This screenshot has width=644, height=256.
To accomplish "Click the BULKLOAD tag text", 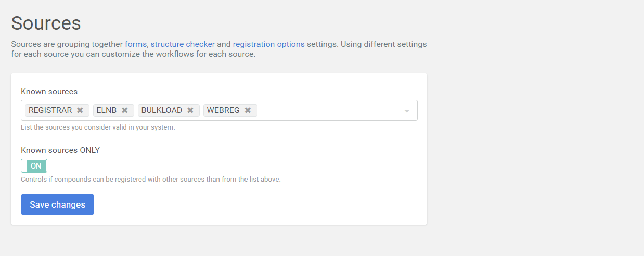I will [x=162, y=110].
